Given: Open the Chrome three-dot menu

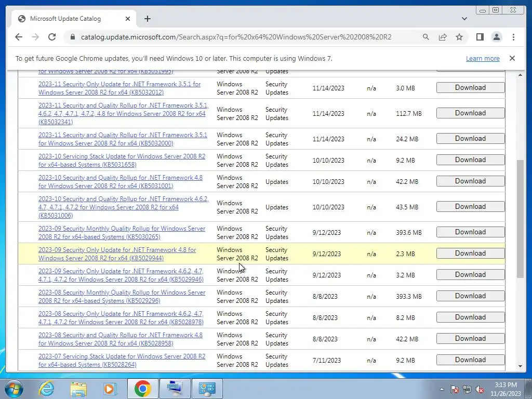Looking at the screenshot, I should 513,37.
